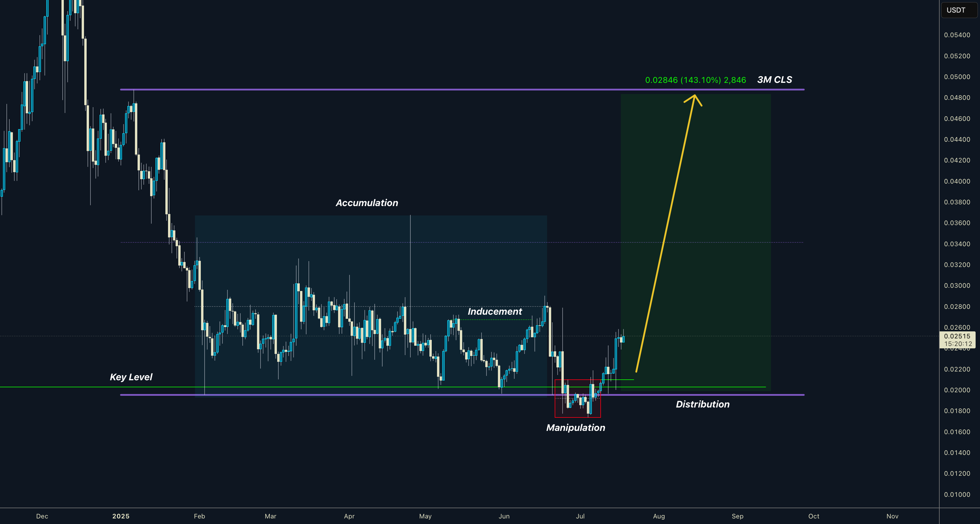Click the Jul marker on time axis
Screen dimensions: 980x524
[580, 516]
